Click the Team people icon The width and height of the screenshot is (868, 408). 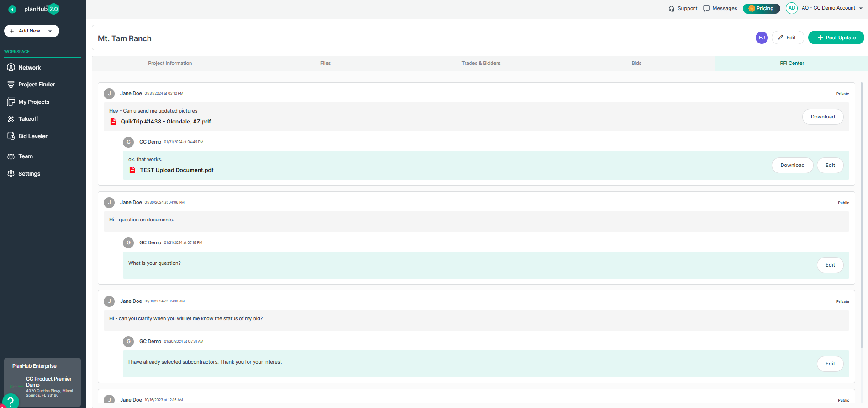(x=11, y=156)
